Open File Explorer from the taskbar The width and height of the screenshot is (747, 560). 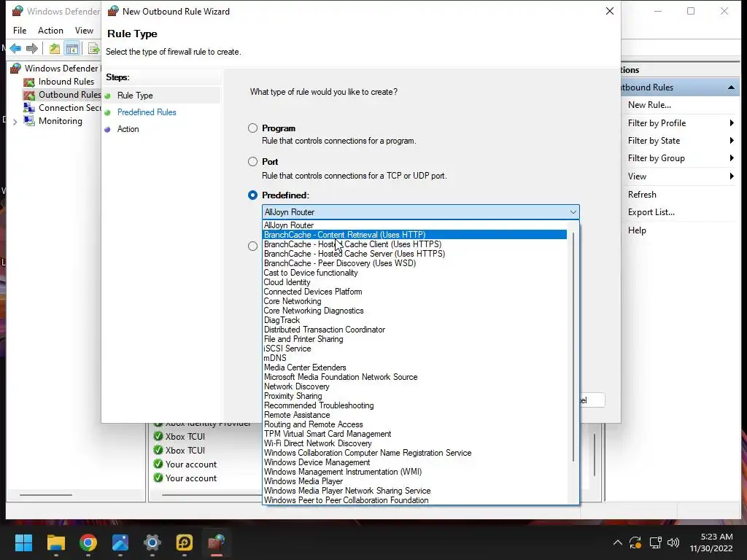(55, 542)
